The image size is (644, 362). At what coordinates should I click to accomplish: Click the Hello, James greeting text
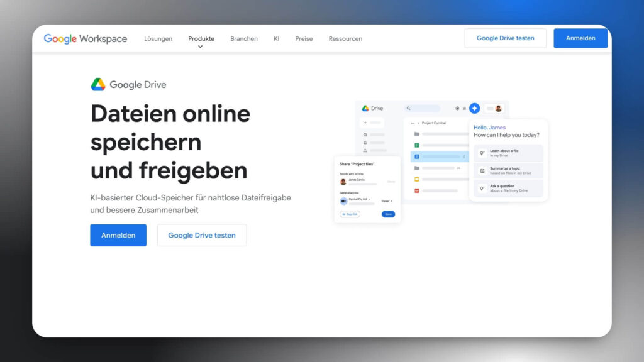(x=489, y=128)
